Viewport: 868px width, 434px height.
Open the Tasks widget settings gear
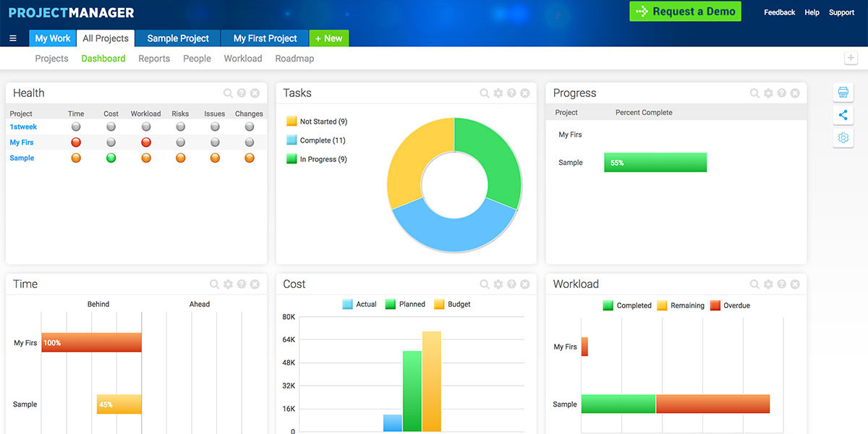[x=498, y=93]
